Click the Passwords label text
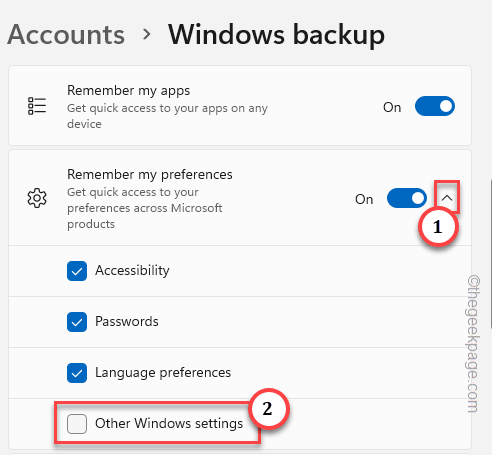Image resolution: width=492 pixels, height=455 pixels. tap(127, 321)
